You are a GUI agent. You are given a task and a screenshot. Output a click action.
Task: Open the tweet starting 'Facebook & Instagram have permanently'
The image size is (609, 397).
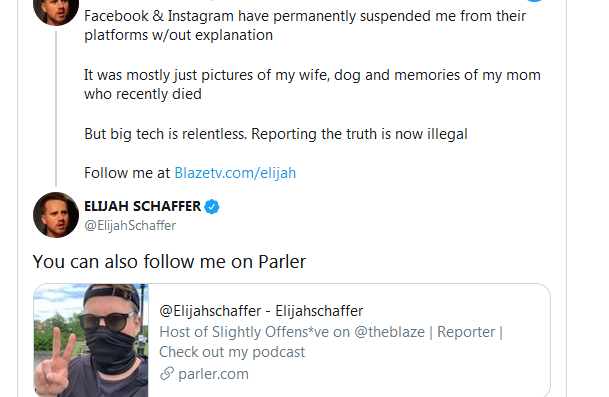(x=305, y=25)
